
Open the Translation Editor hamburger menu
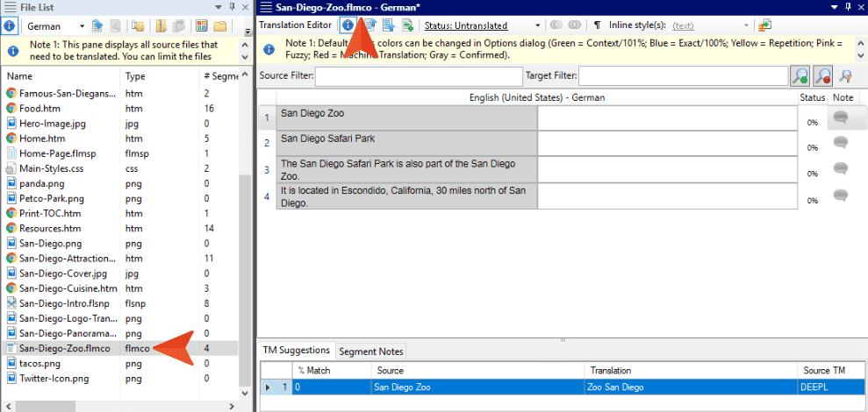266,7
